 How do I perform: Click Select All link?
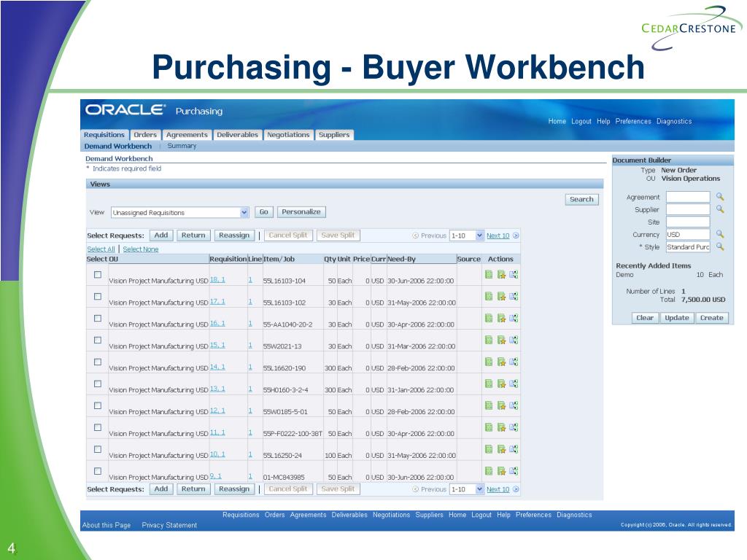(x=101, y=249)
